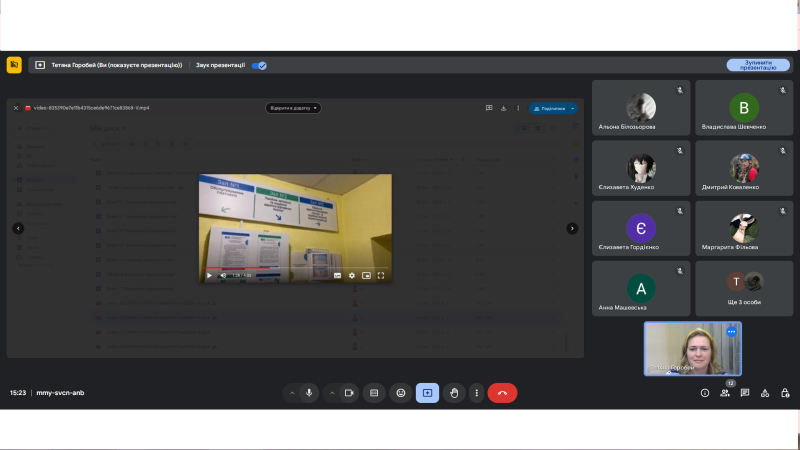Raise hand using the hand icon
800x450 pixels.
tap(454, 393)
